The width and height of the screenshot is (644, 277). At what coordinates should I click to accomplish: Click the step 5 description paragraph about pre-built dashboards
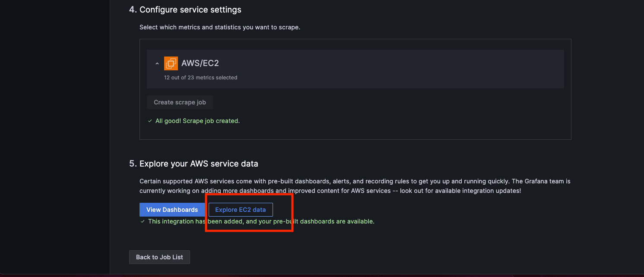tap(354, 186)
